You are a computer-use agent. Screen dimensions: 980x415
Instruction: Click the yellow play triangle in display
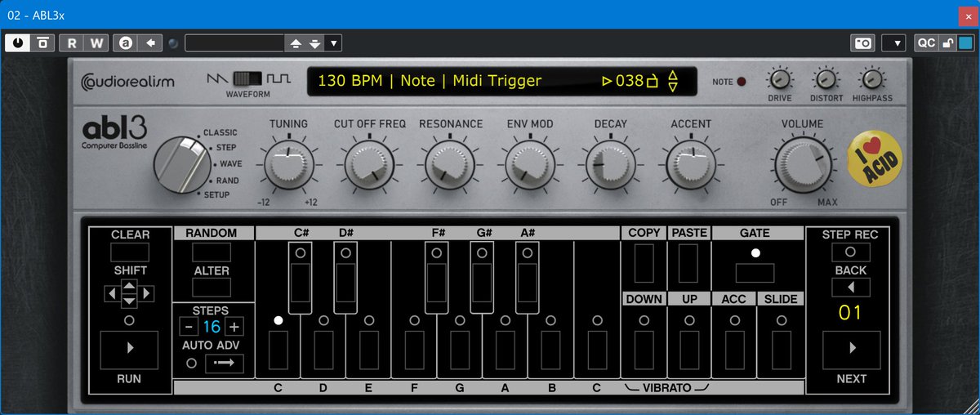607,81
